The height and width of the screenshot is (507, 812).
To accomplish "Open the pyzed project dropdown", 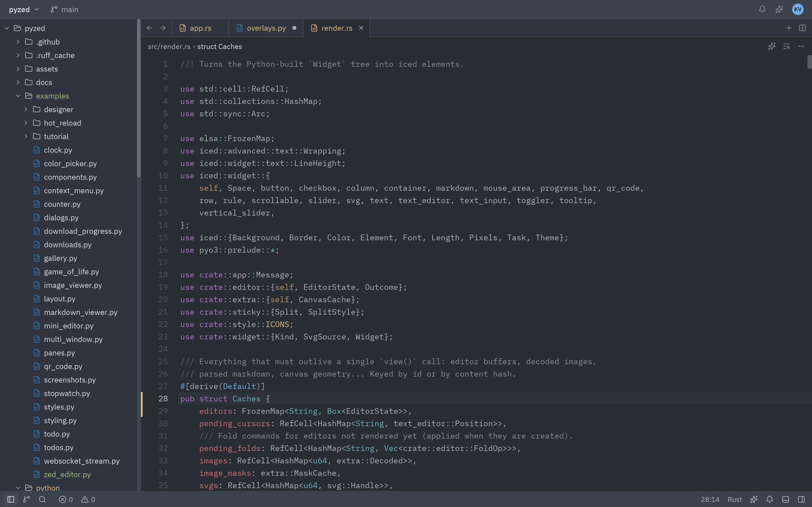I will tap(24, 9).
